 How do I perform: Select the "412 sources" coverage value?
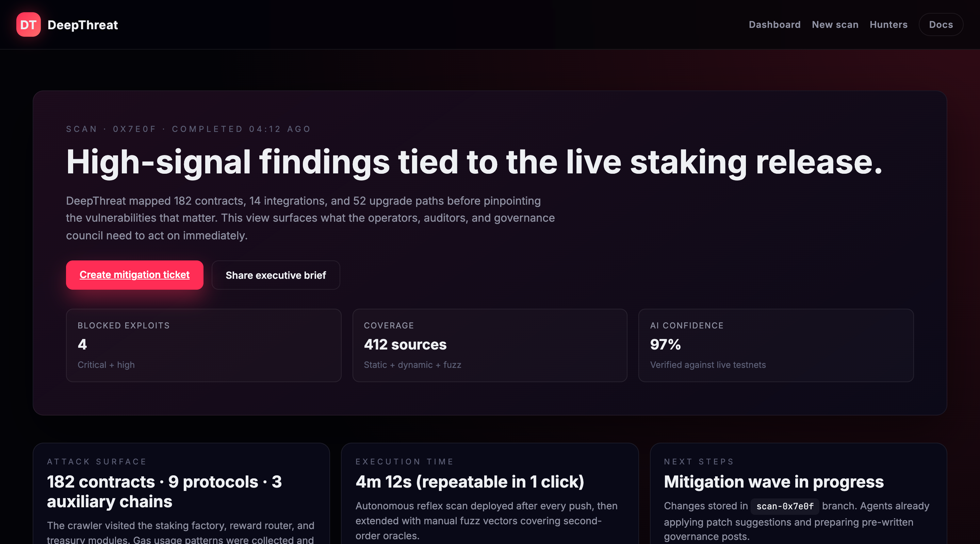point(405,344)
